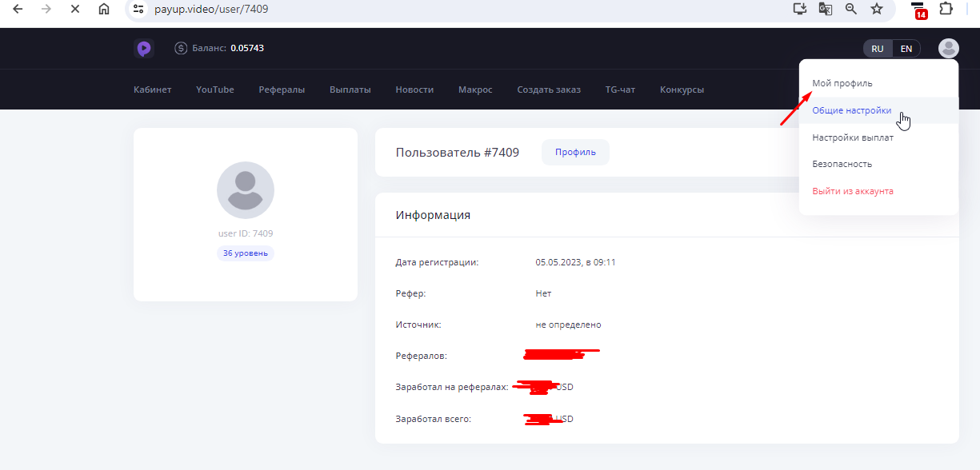The width and height of the screenshot is (980, 470).
Task: Open the Конкурсы page
Action: point(682,90)
